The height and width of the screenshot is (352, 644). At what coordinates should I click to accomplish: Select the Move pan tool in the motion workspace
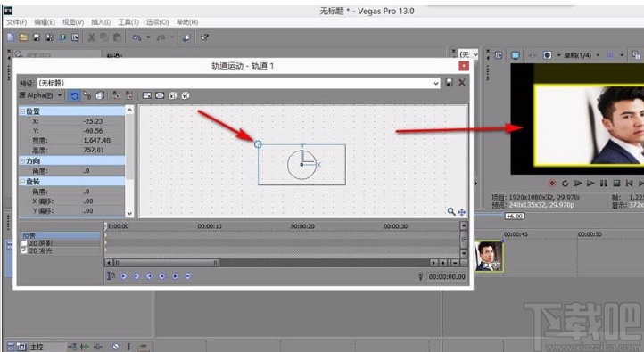coord(462,212)
